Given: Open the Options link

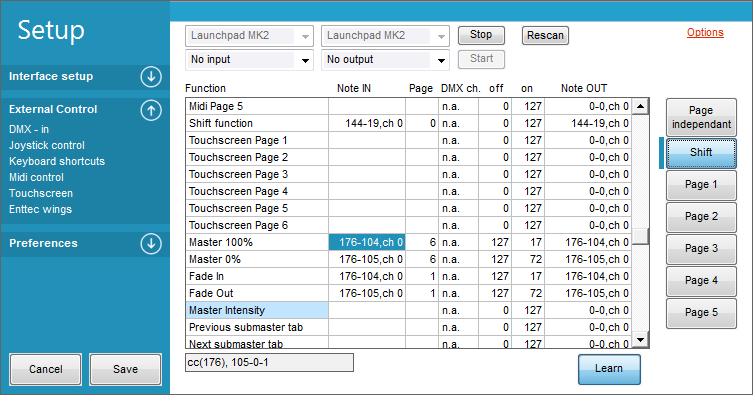Looking at the screenshot, I should [705, 32].
